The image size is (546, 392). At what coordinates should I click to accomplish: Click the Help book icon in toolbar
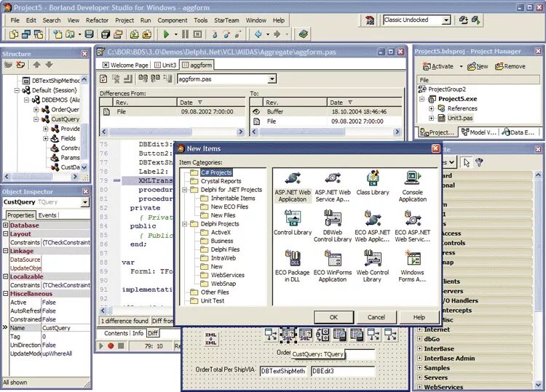304,34
